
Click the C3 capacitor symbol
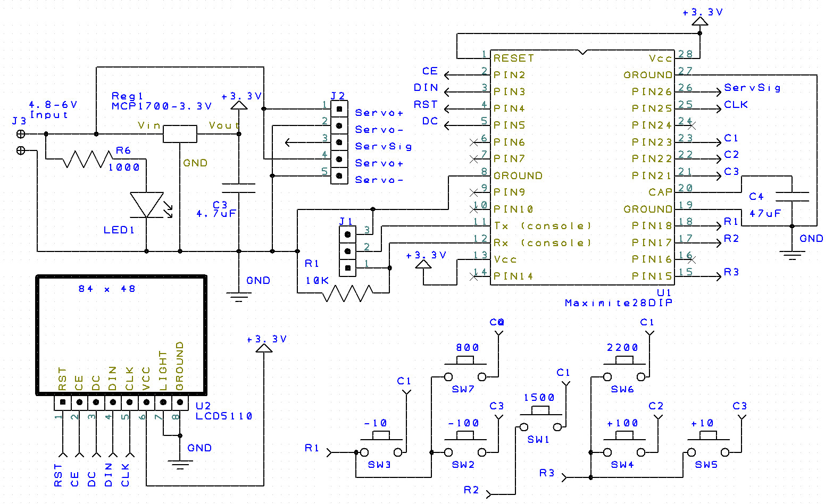(238, 189)
